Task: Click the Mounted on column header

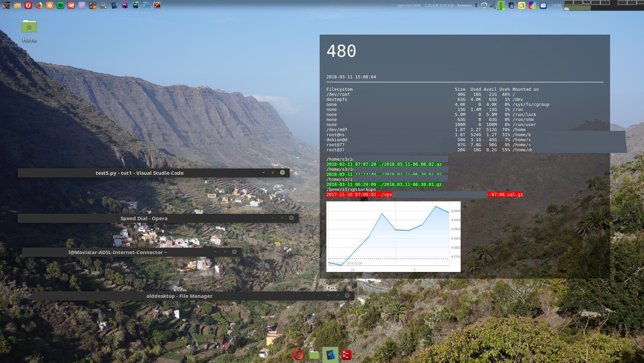Action: pos(525,89)
